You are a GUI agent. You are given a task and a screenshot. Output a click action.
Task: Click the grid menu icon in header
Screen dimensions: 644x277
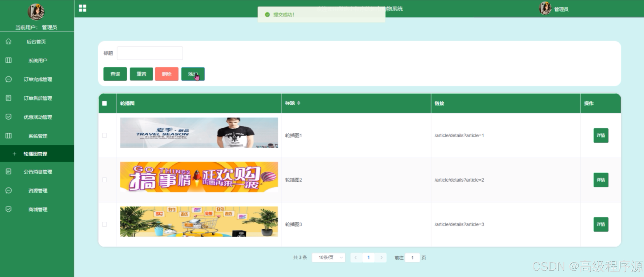pos(82,8)
